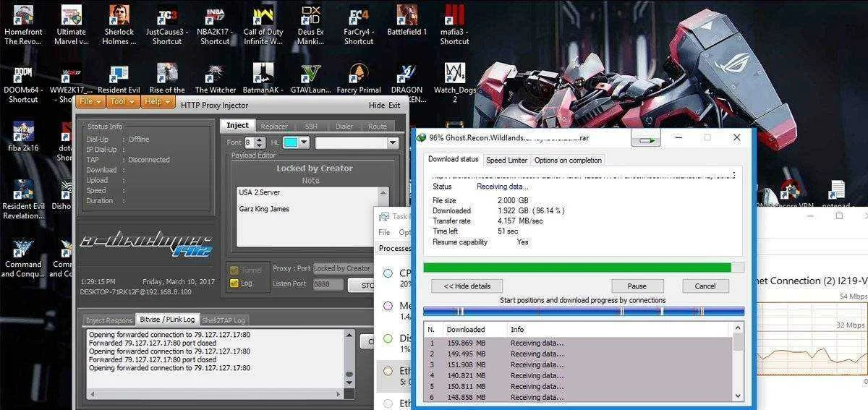This screenshot has width=868, height=410.
Task: Click the Resident Evil desktop icon in second row
Action: coord(119,80)
